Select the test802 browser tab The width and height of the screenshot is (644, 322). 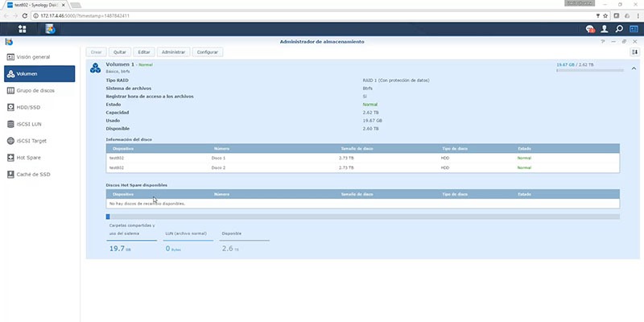[x=36, y=5]
